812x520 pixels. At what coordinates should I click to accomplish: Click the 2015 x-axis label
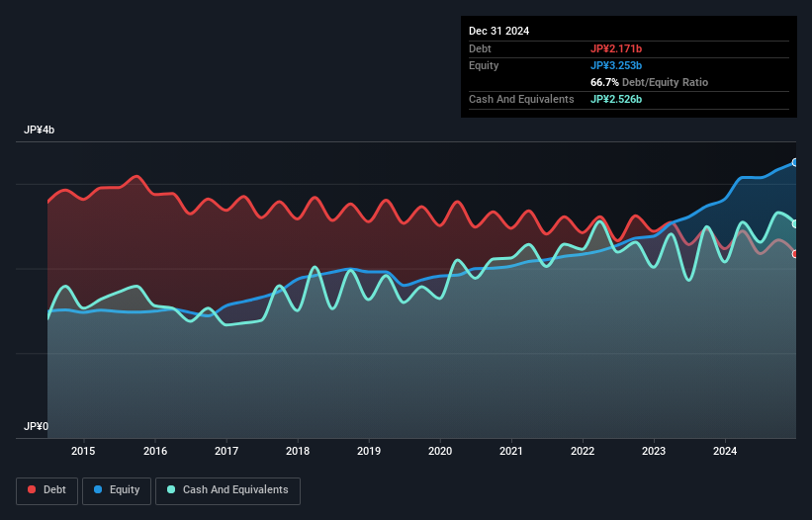pos(83,451)
